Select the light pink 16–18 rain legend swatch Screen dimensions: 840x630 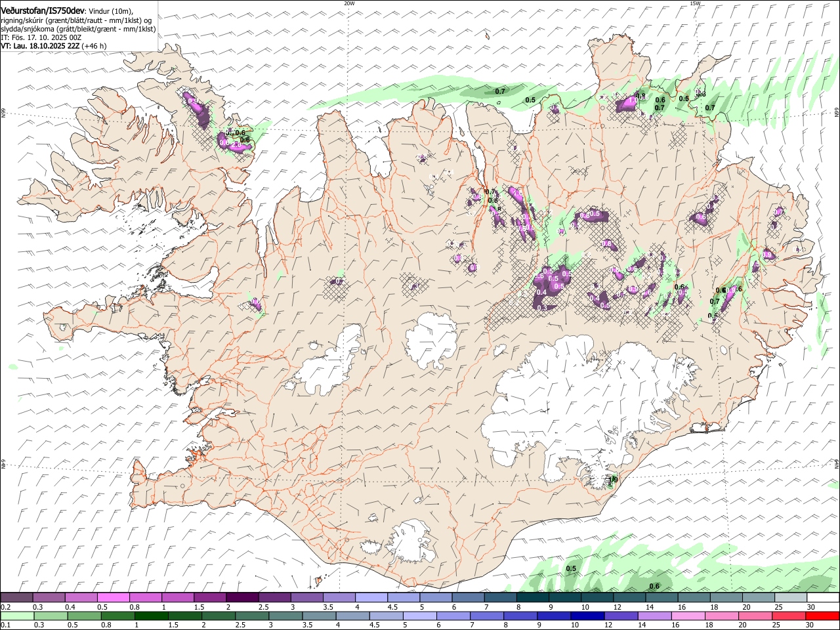687,616
